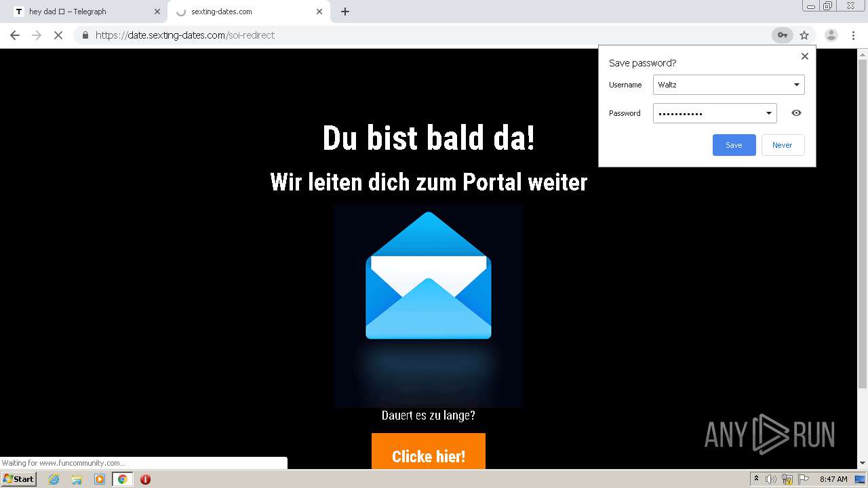868x488 pixels.
Task: Close the 'hey dad – Telegraph' tab
Action: (157, 12)
